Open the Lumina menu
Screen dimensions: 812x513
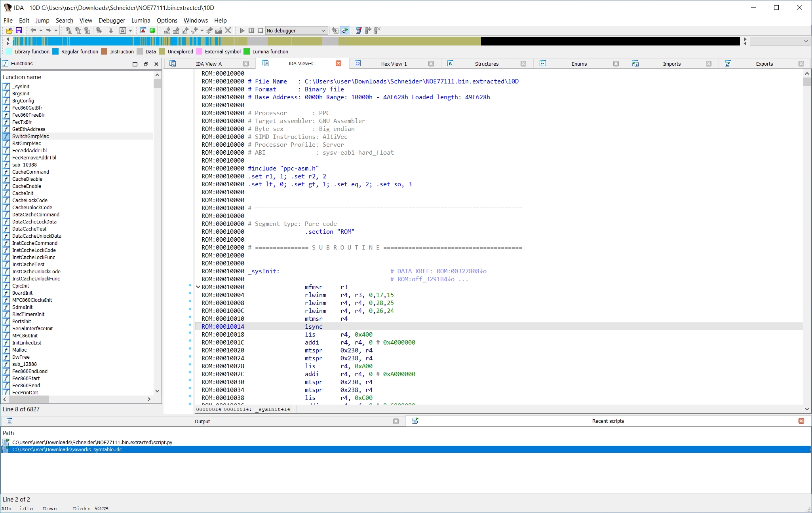pos(141,21)
